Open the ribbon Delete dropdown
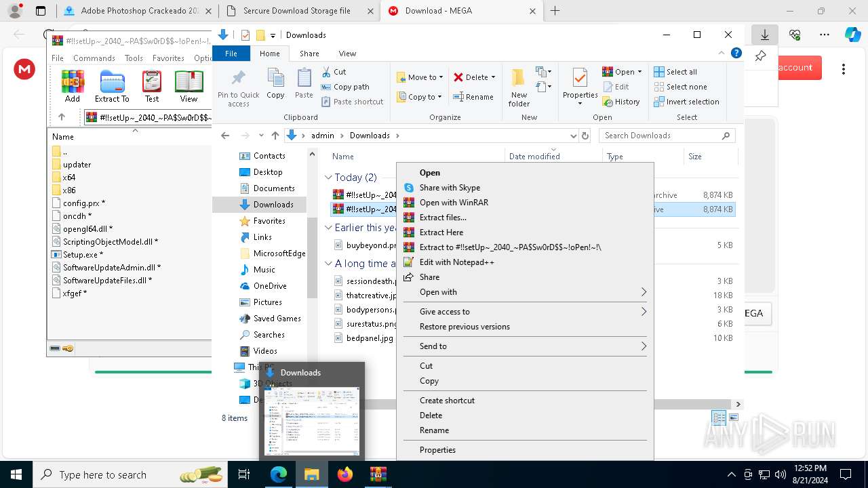 [493, 77]
